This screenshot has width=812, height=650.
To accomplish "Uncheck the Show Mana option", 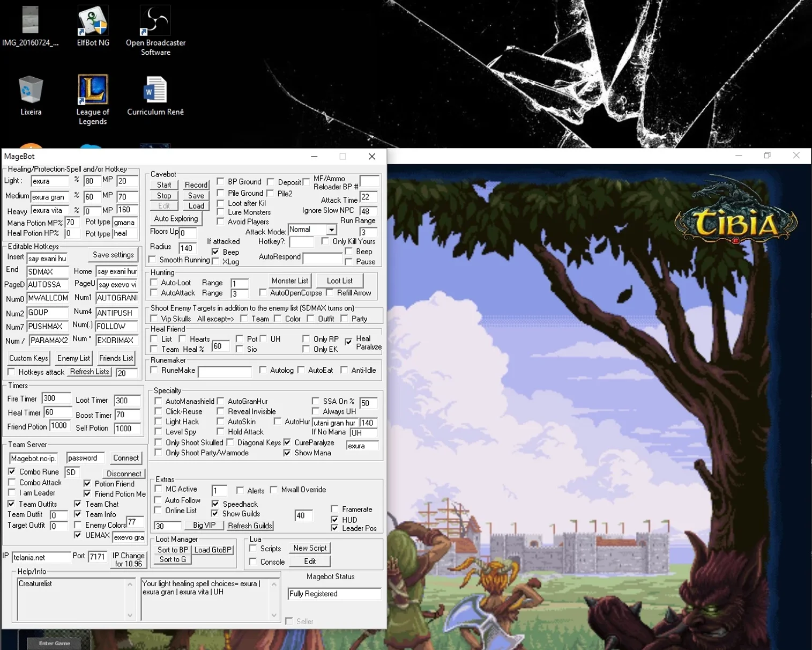I will (x=287, y=453).
